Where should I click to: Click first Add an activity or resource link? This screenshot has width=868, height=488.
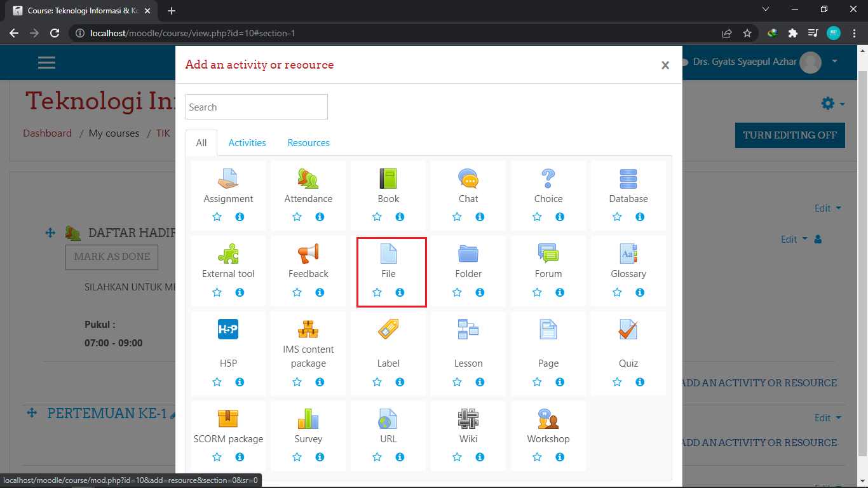pyautogui.click(x=759, y=383)
